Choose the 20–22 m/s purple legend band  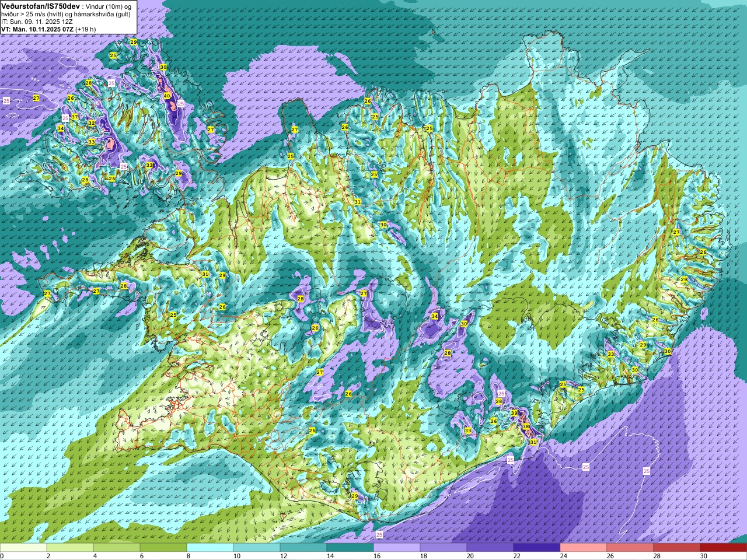click(x=490, y=548)
